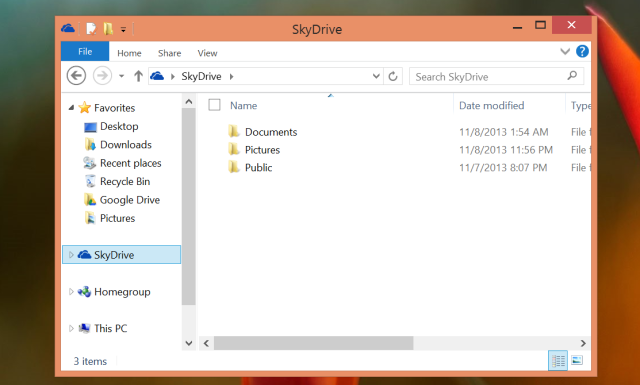Screen dimensions: 640x385
Task: Click date 11/7/2013 8:07 PM
Action: 503,167
